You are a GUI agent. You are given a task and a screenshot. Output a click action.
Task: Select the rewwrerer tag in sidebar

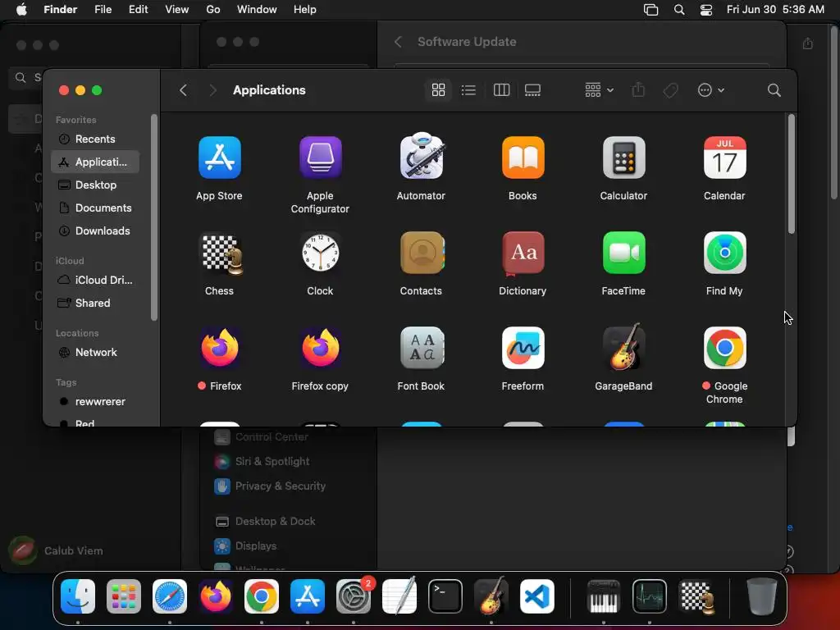click(95, 401)
